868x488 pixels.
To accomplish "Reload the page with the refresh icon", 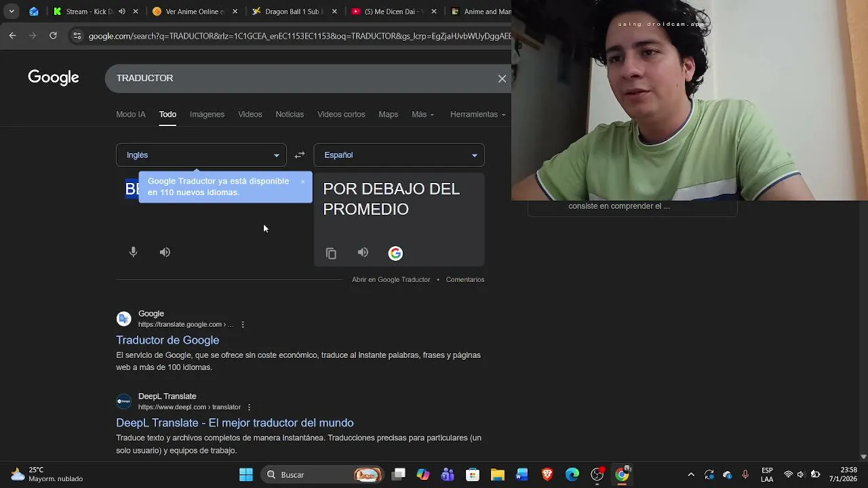I will tap(53, 35).
